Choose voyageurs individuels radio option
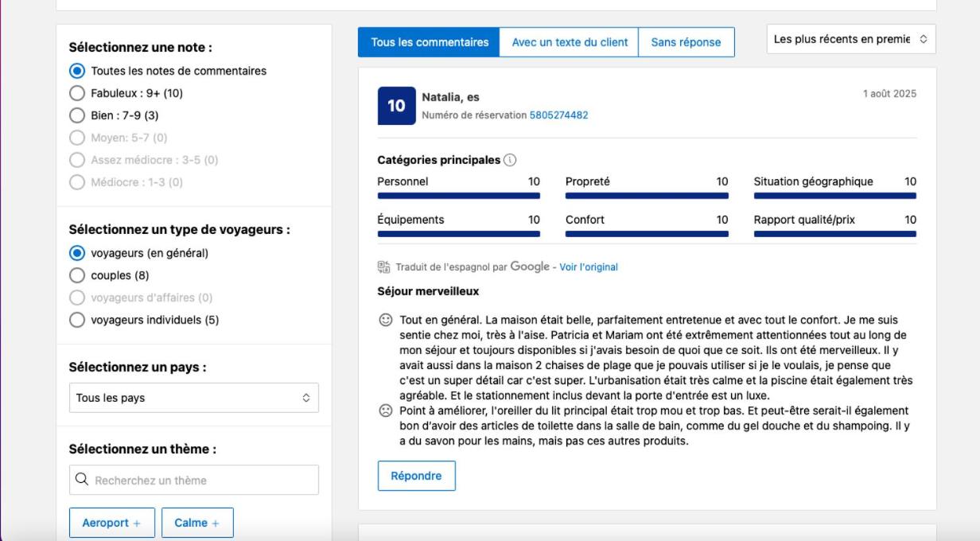 pyautogui.click(x=78, y=320)
